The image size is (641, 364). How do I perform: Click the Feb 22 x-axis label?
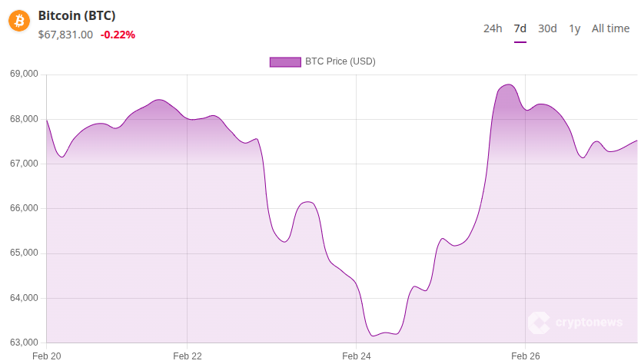click(x=188, y=356)
